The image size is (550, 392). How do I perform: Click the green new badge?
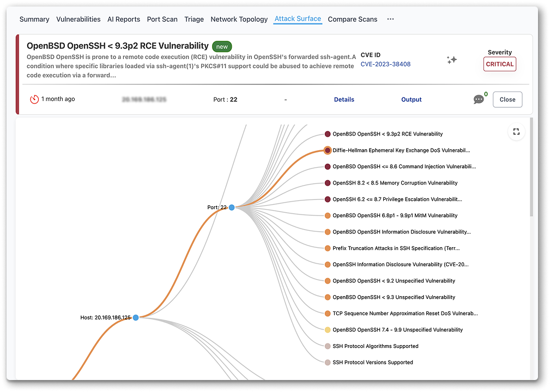tap(222, 47)
